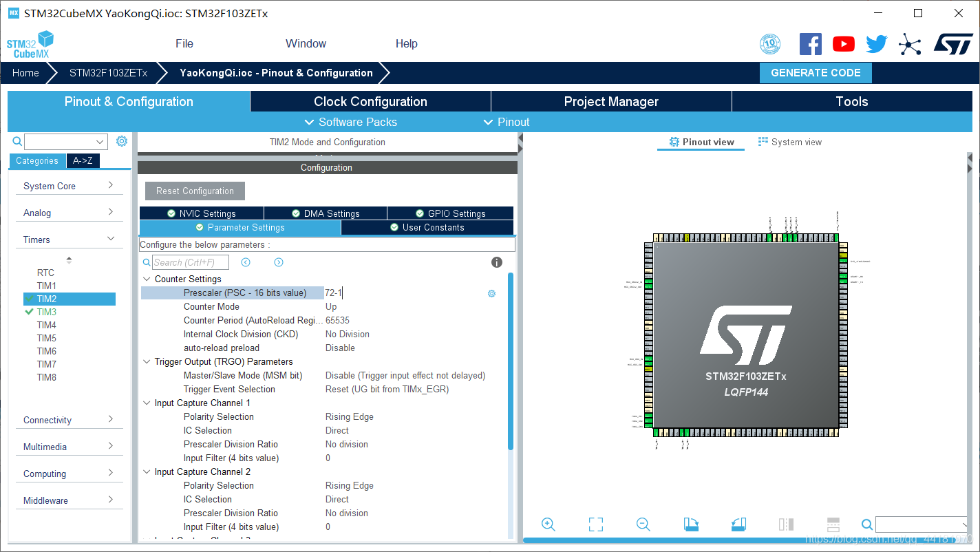Screen dimensions: 980x552
Task: Go to Home breadcrumb
Action: (x=25, y=73)
